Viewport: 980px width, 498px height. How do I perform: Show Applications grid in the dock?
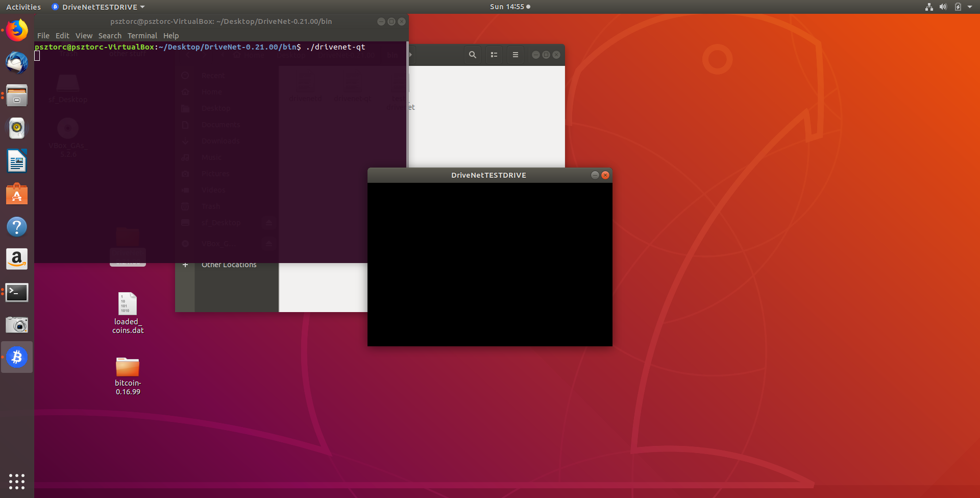point(17,481)
